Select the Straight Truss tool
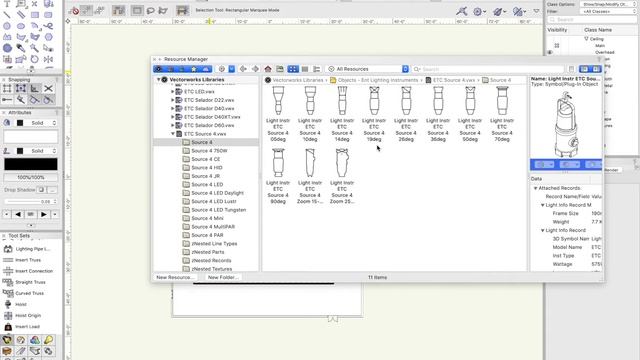This screenshot has height=360, width=640. click(24, 282)
